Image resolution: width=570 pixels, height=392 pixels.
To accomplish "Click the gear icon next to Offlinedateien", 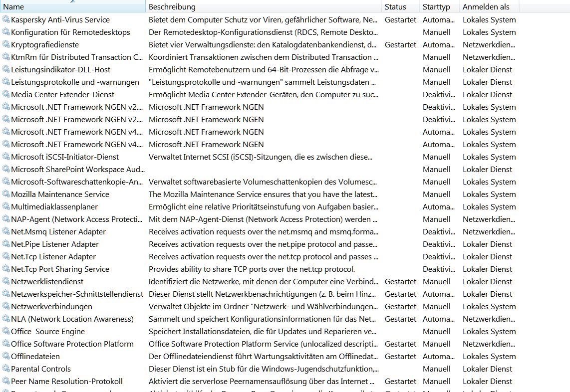I will [x=6, y=356].
